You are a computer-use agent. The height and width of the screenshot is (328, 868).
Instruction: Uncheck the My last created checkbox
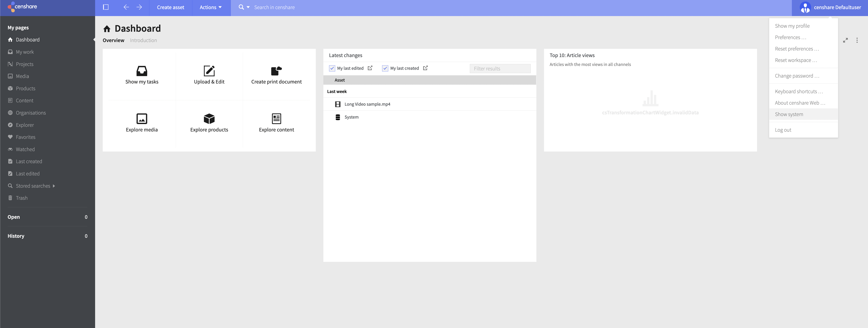[x=385, y=68]
